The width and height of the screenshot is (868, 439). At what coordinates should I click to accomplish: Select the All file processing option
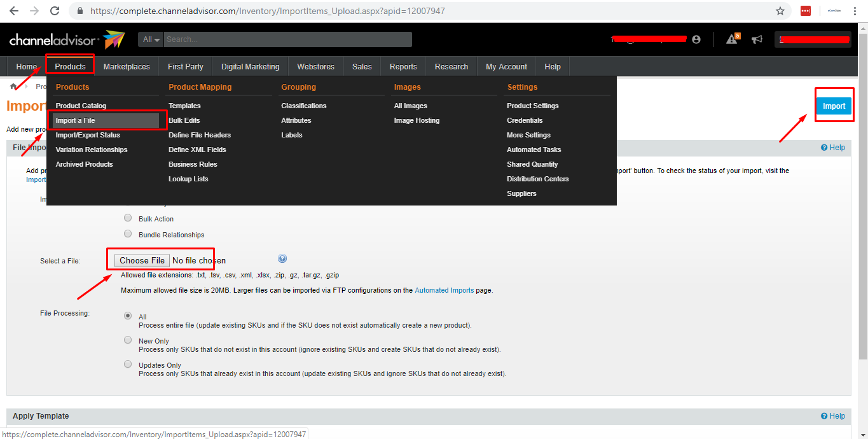coord(128,316)
